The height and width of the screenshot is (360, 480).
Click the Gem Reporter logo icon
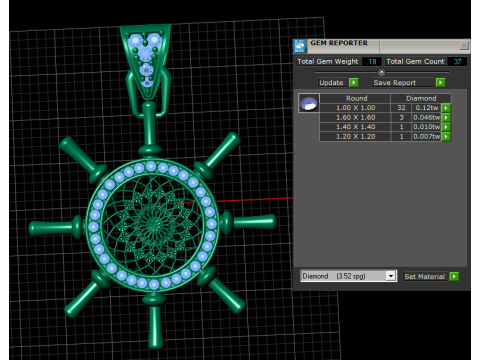tap(300, 46)
